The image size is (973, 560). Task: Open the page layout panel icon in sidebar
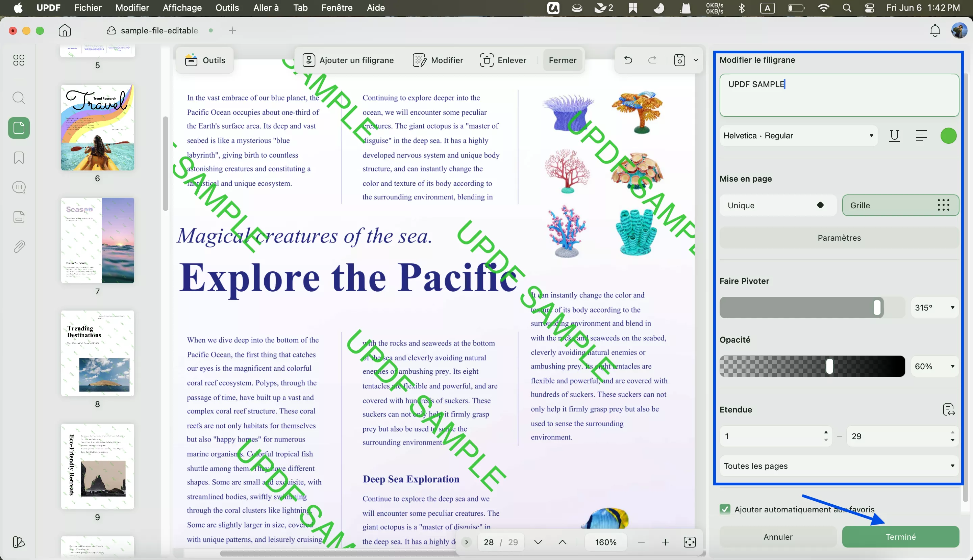[x=19, y=217]
